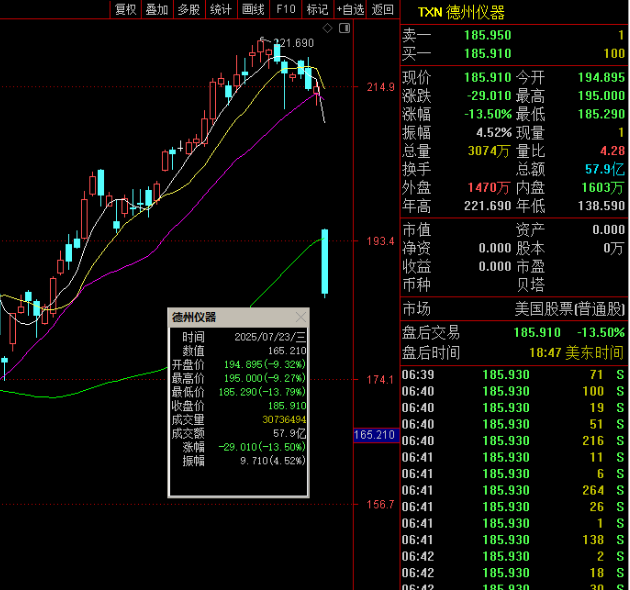Screen dimensions: 630x590
Task: Click the 盘后时间 18:47 美东时间 text
Action: [x=576, y=353]
